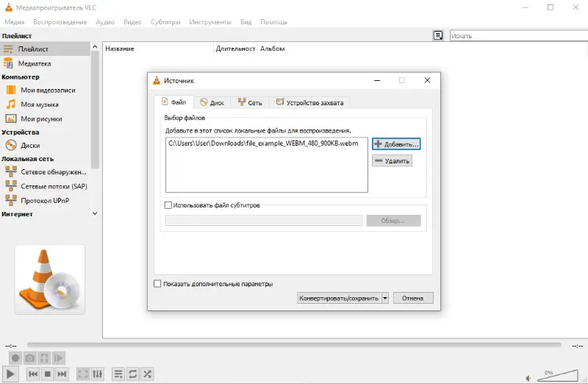
Task: Click the subtitle file path field
Action: [264, 221]
